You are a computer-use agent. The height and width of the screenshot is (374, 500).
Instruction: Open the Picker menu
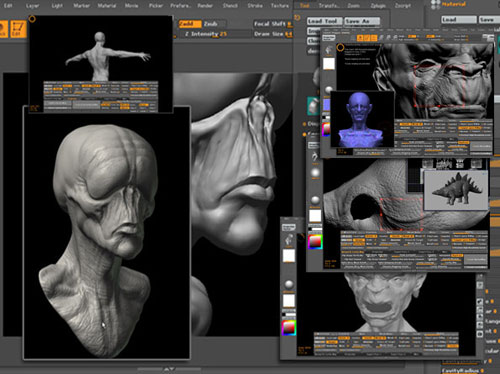(156, 6)
